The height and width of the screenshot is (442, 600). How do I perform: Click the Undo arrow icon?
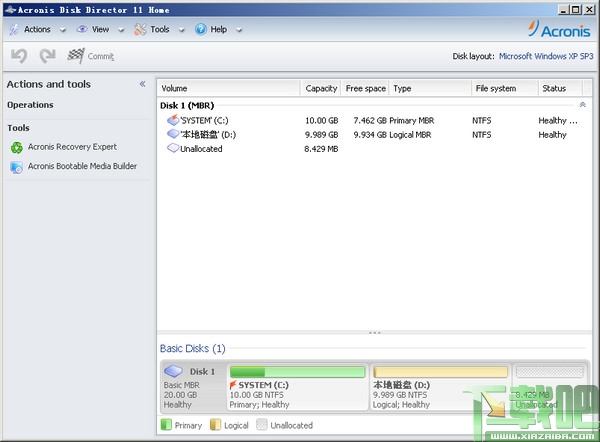coord(19,56)
